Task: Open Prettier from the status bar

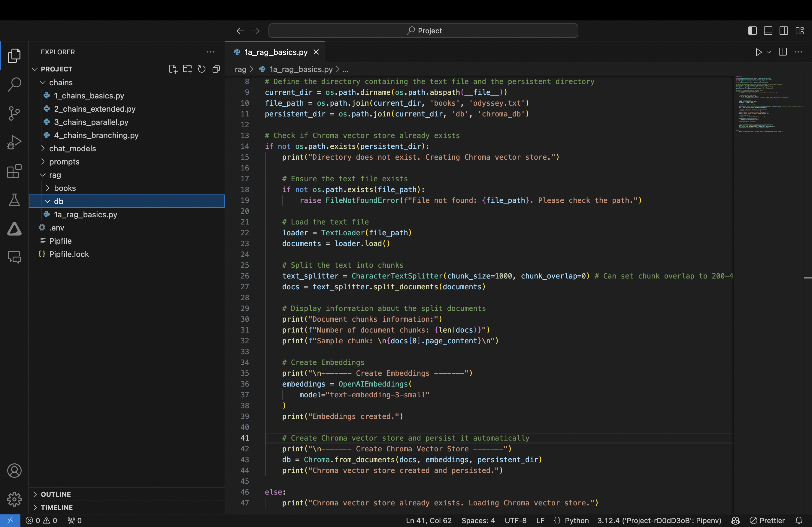Action: [767, 520]
